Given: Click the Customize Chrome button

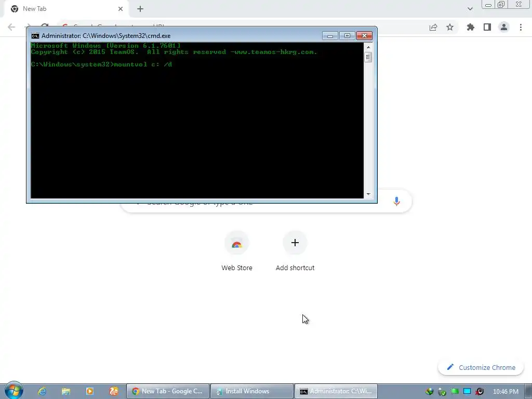Looking at the screenshot, I should (x=481, y=367).
